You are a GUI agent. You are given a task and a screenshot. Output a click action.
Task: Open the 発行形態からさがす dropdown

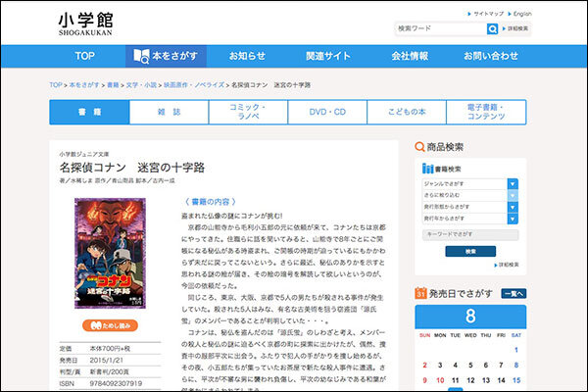(470, 207)
